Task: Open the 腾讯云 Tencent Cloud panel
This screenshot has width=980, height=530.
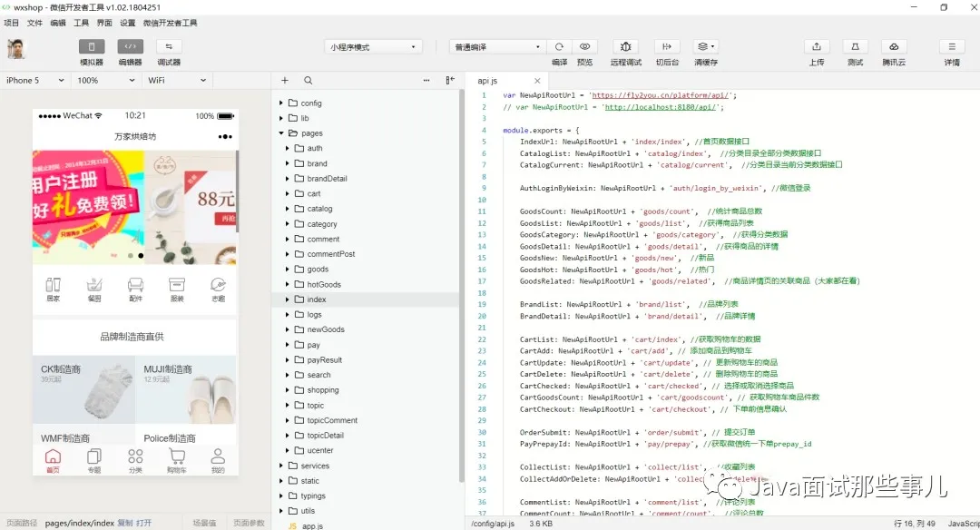Action: [893, 52]
